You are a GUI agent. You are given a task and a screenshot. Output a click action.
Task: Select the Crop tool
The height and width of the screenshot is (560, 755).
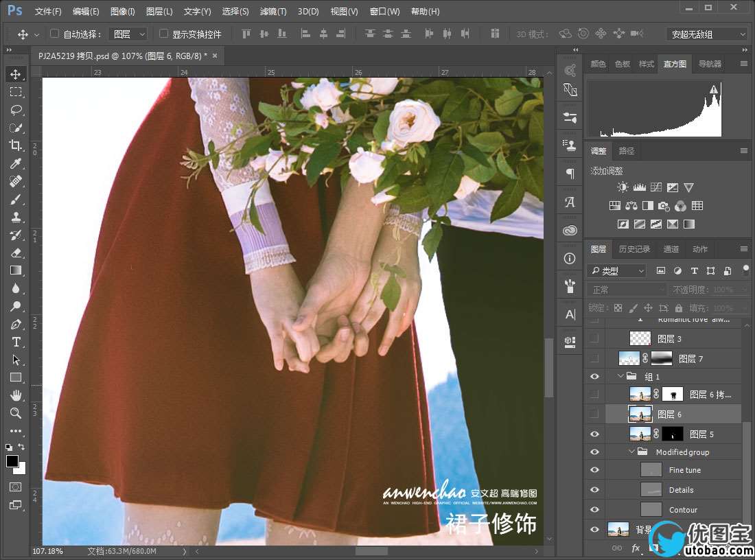tap(16, 145)
